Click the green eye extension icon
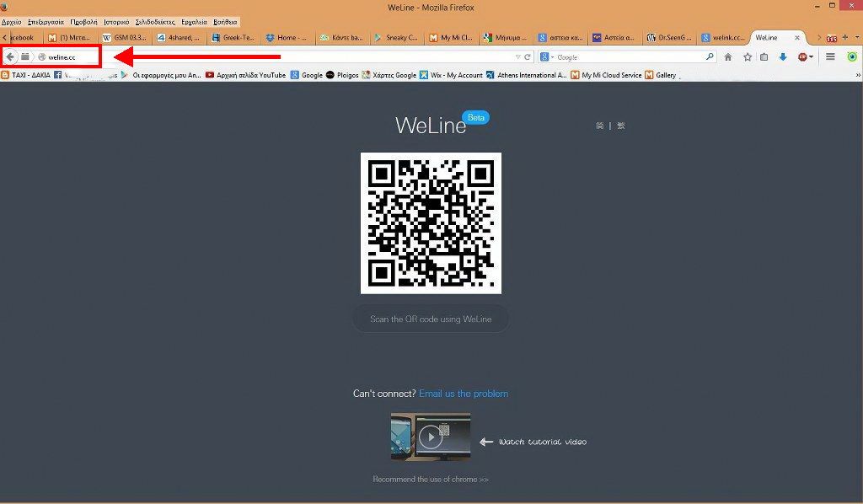The image size is (863, 504). coord(852,56)
